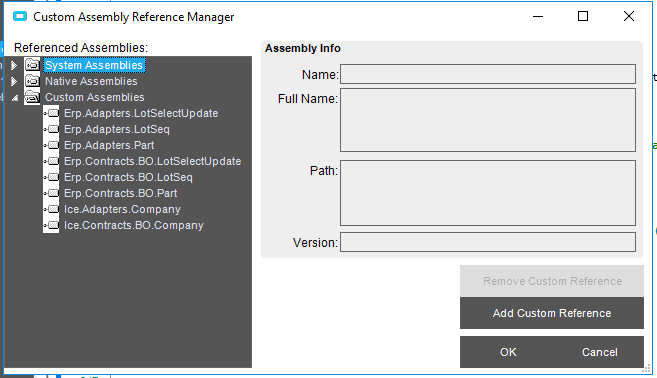The height and width of the screenshot is (378, 657).
Task: Close the Custom Assembly Reference Manager window
Action: (629, 16)
